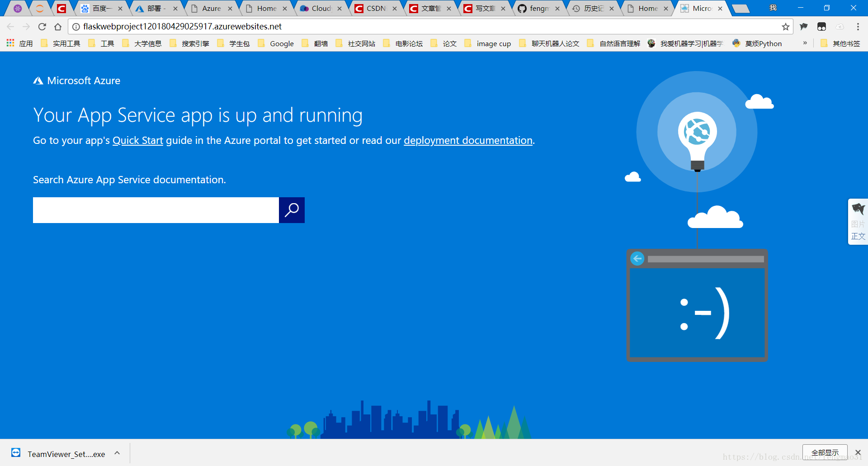
Task: Click the black square extension icon
Action: click(821, 27)
